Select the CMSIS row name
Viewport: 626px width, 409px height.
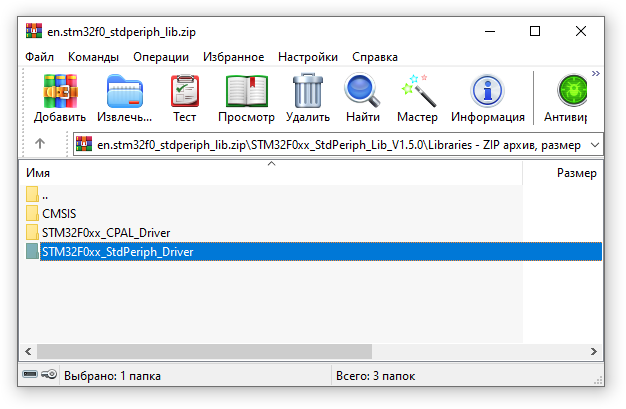(59, 214)
